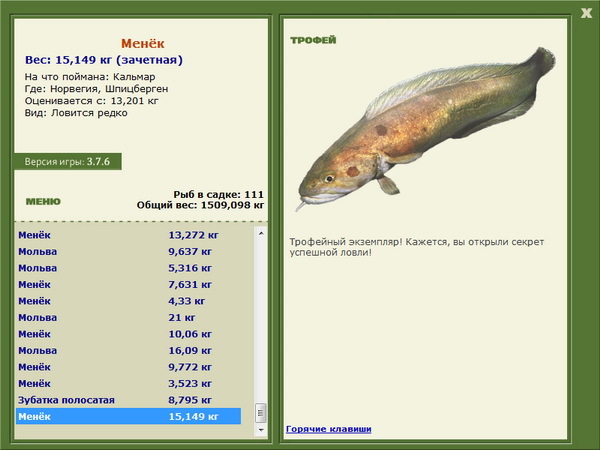
Task: Click the Версия игры 3.7.6 label
Action: 68,162
